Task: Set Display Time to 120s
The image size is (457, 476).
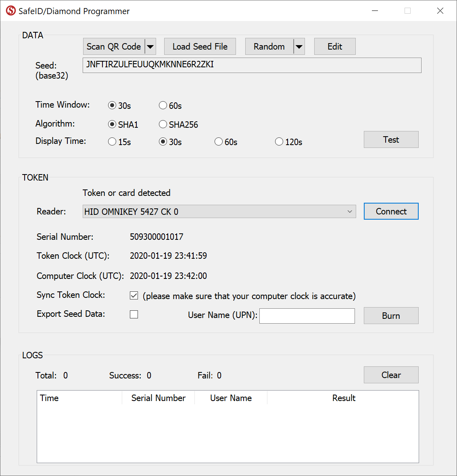Action: click(x=279, y=142)
